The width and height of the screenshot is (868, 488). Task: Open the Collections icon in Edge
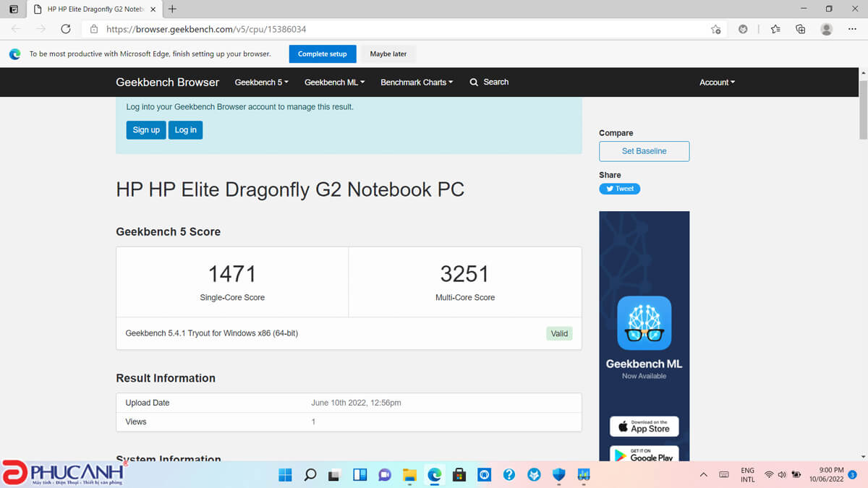click(801, 30)
